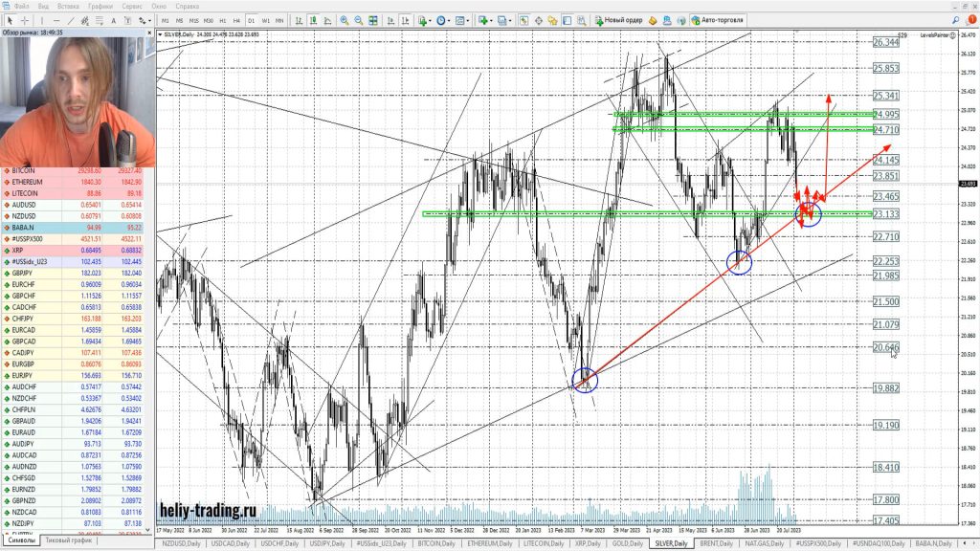The height and width of the screenshot is (551, 980).
Task: Select the crosshair cursor tool
Action: tap(25, 19)
